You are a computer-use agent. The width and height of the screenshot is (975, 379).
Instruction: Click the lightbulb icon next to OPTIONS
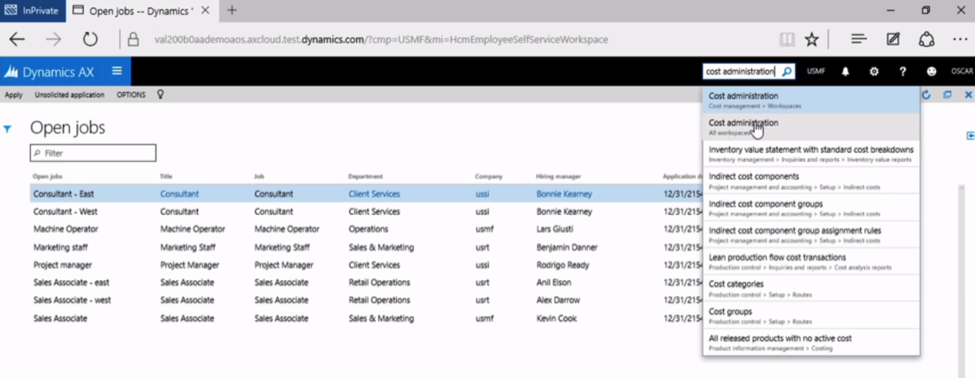click(x=160, y=94)
